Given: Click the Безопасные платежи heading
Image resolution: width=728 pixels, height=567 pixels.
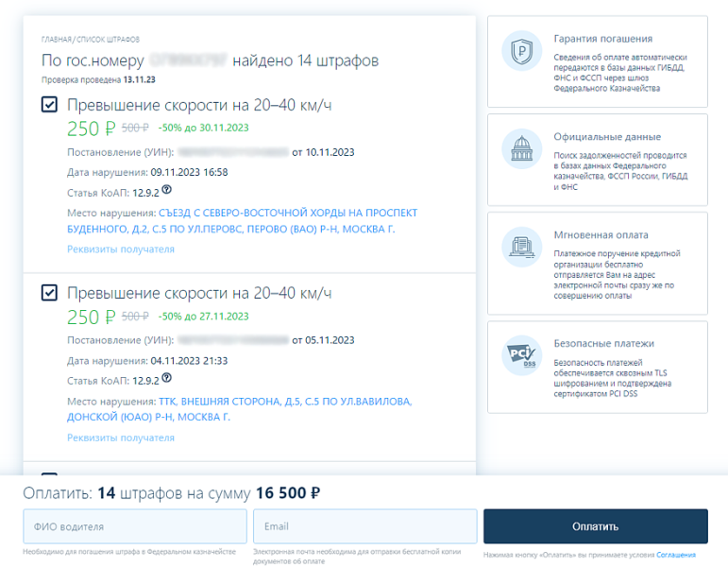Looking at the screenshot, I should click(x=603, y=343).
